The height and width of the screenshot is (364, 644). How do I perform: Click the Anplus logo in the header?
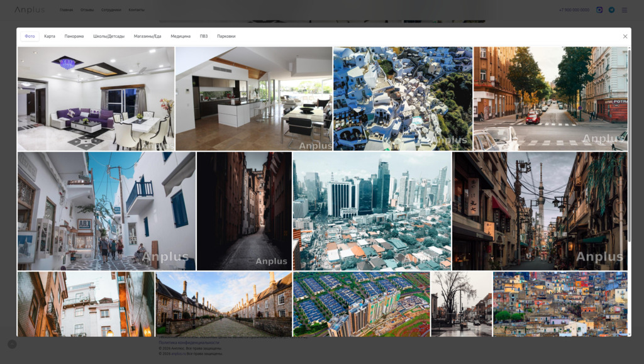pos(30,10)
